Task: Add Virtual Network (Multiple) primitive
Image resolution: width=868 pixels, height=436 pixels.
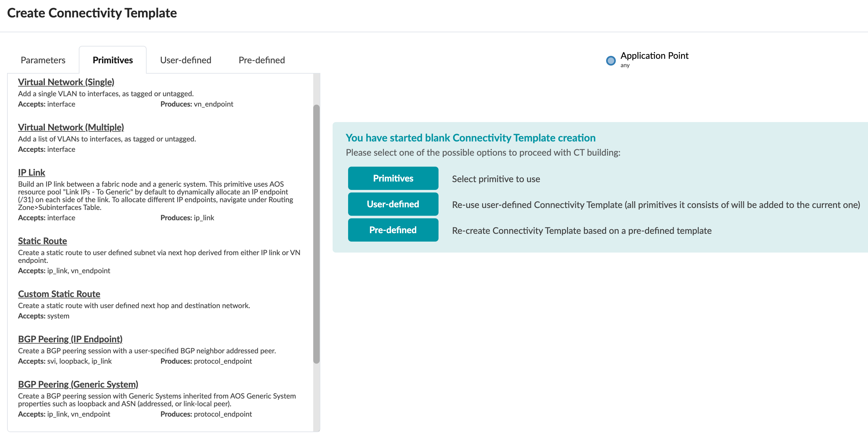Action: [71, 127]
